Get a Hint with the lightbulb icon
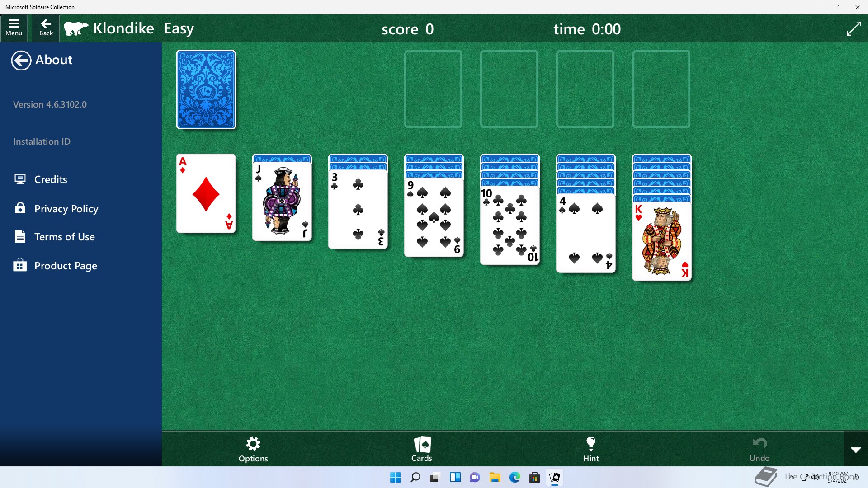The image size is (868, 488). click(x=591, y=449)
